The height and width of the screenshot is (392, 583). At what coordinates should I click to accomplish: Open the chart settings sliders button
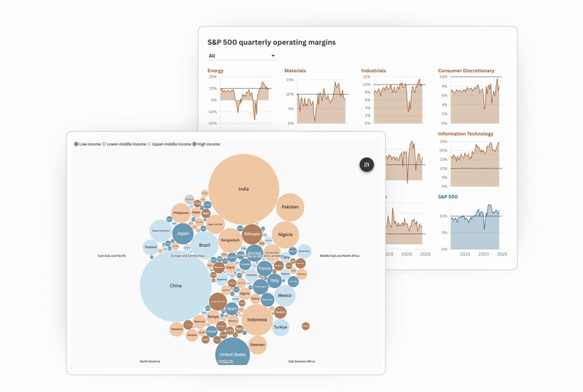click(x=367, y=165)
